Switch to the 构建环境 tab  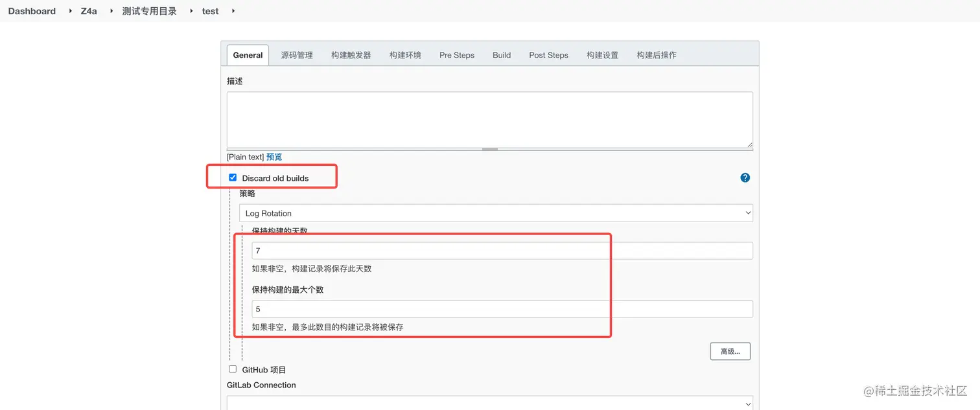pos(405,55)
